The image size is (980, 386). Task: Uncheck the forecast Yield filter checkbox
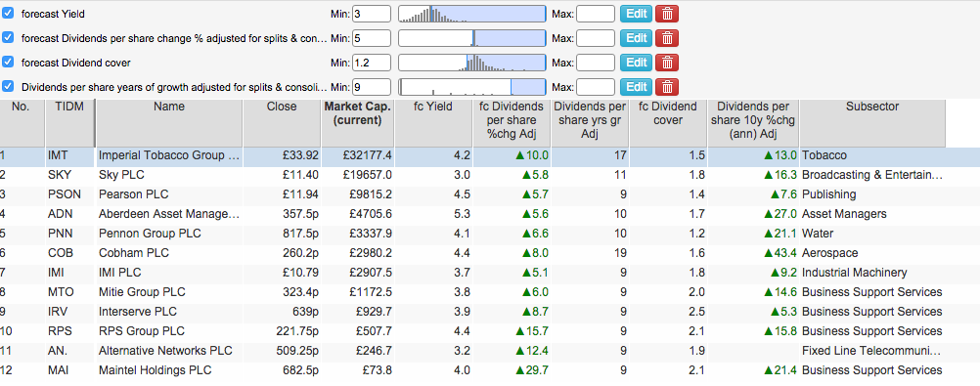(8, 13)
